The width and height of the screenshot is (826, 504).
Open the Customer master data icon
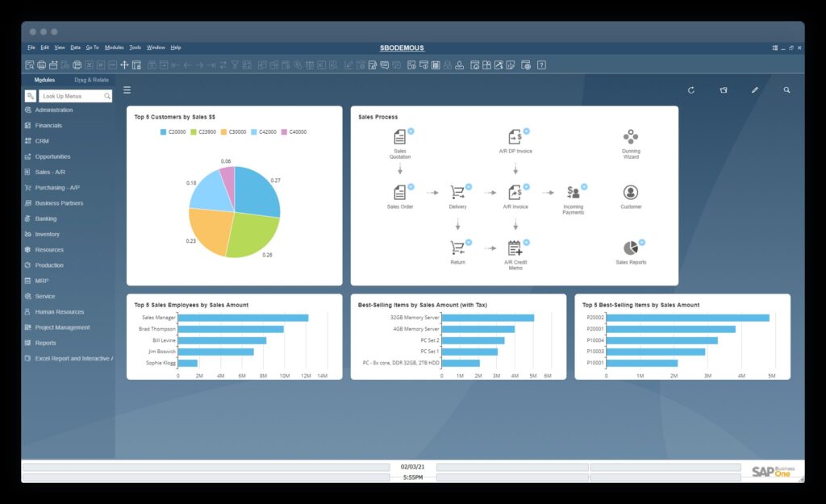(x=630, y=194)
